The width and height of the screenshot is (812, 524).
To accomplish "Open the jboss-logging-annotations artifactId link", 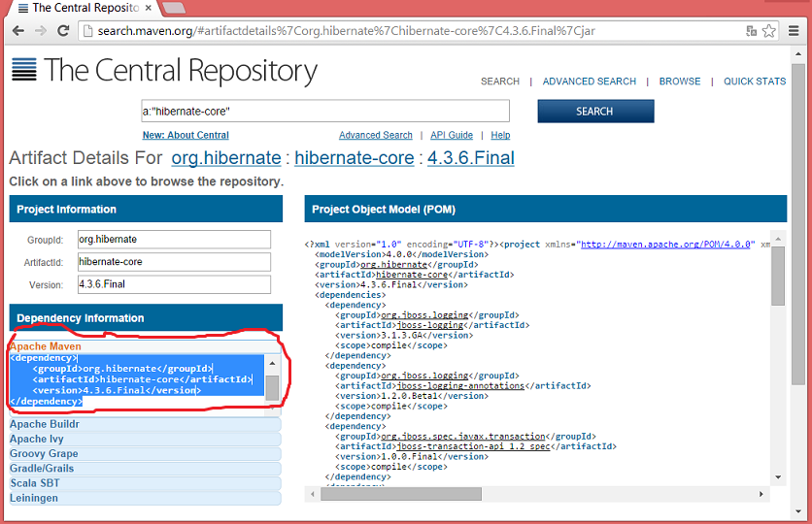I will (x=459, y=386).
